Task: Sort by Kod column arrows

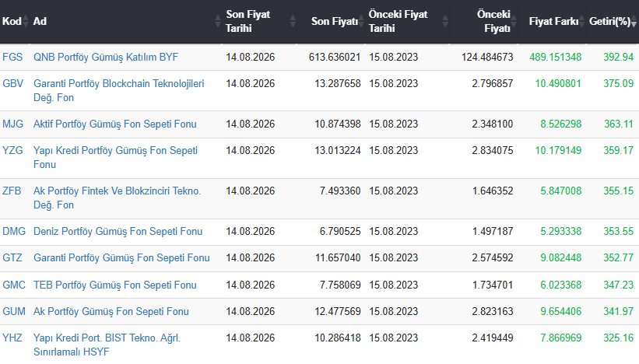Action: [x=26, y=21]
